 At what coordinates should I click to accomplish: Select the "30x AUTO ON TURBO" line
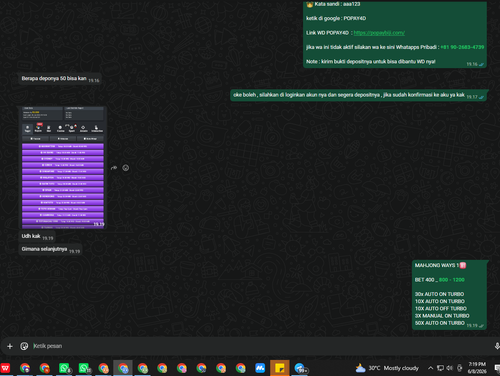(439, 294)
